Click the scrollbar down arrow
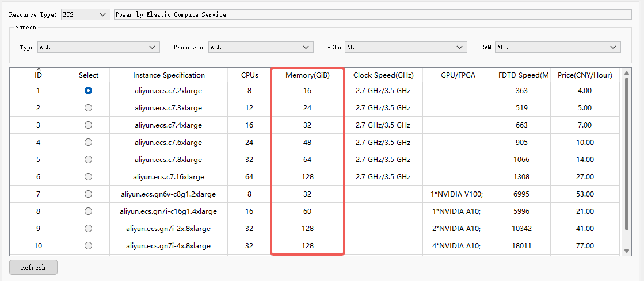Viewport: 644px width, 281px height. click(x=626, y=251)
